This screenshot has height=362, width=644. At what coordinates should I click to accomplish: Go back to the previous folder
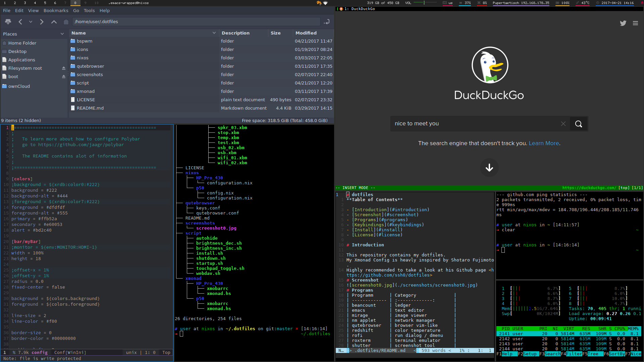coord(20,22)
